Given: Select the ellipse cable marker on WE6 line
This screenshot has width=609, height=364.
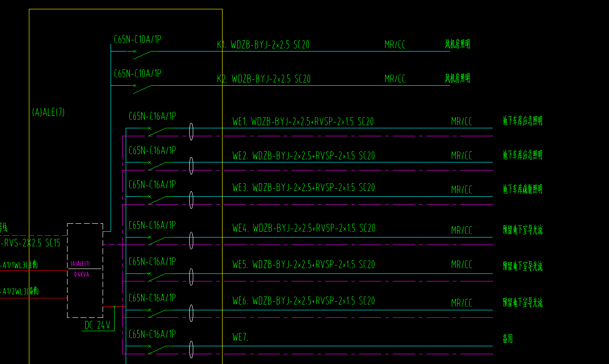Looking at the screenshot, I should [191, 313].
